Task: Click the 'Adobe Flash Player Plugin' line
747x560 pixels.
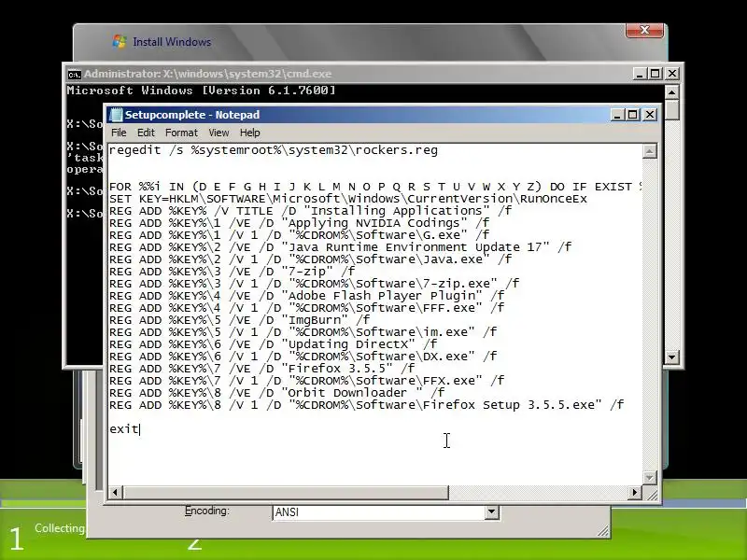Action: [x=307, y=296]
